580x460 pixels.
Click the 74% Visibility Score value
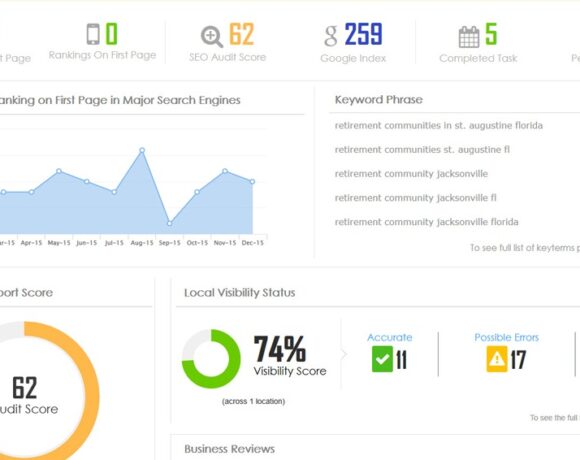280,349
